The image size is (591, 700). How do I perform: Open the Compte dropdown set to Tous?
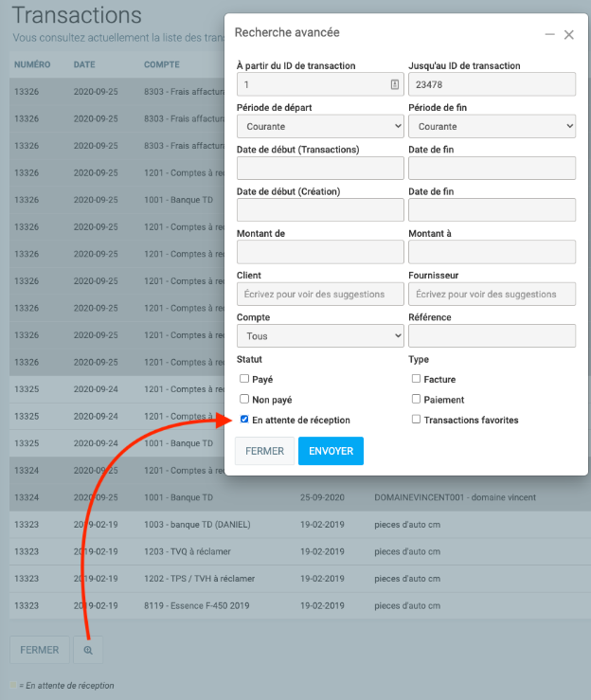coord(320,336)
